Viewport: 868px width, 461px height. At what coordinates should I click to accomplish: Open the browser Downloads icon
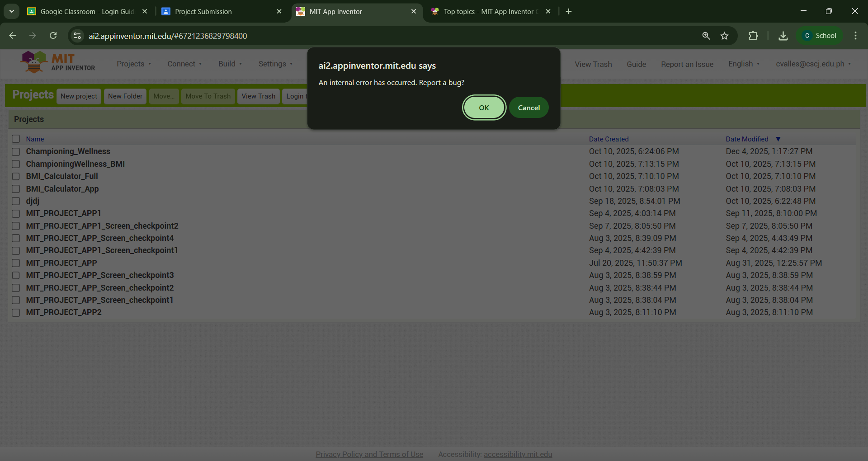click(x=783, y=36)
